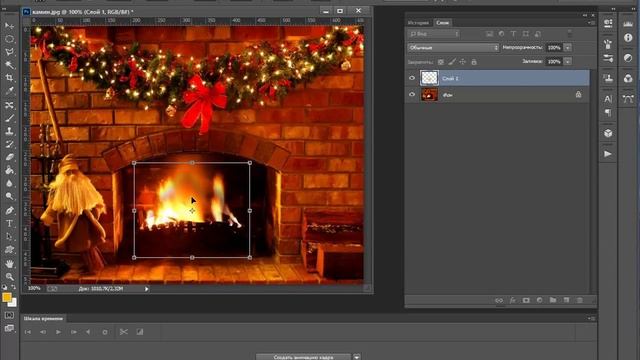This screenshot has width=640, height=360.
Task: Select the Move tool
Action: [9, 26]
